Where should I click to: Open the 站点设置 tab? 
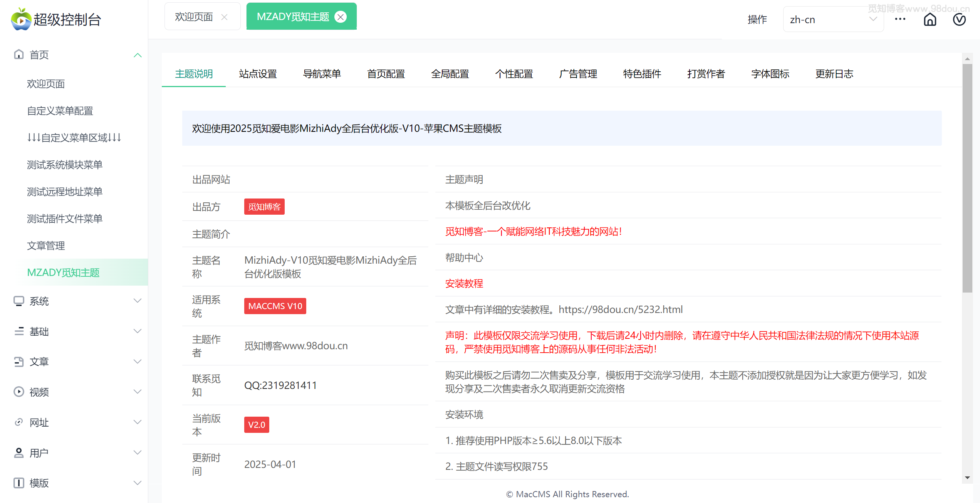(258, 74)
